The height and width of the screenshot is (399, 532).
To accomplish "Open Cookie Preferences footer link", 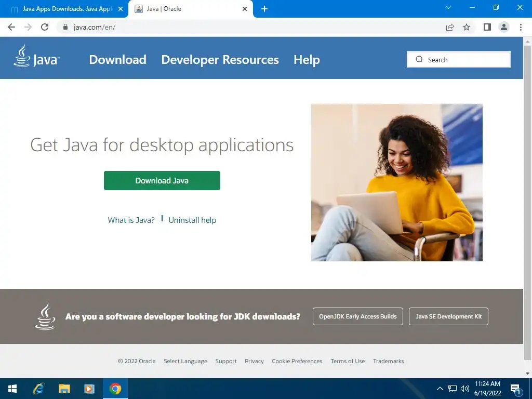I will coord(297,361).
